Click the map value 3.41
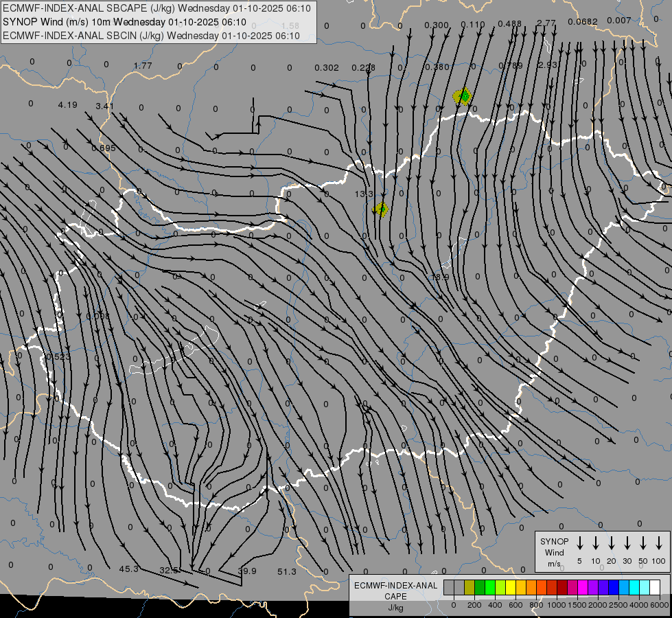Viewport: 672px width, 618px height. pos(104,106)
